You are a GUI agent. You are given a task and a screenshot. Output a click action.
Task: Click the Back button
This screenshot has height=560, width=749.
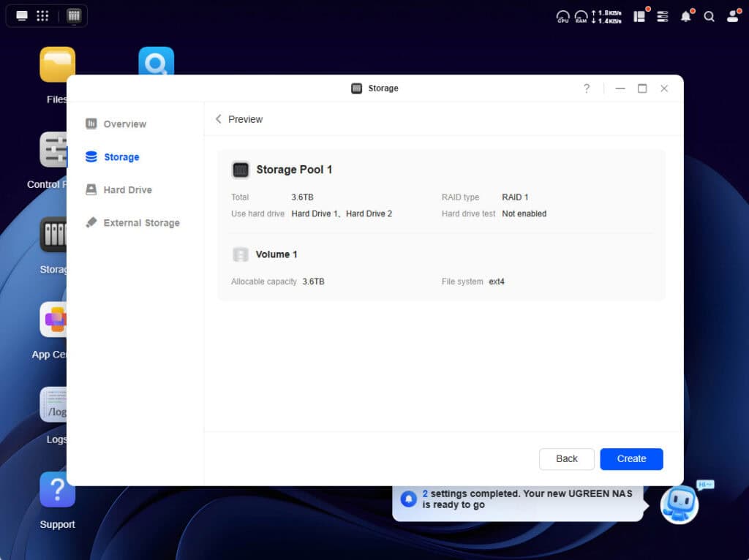[566, 459]
